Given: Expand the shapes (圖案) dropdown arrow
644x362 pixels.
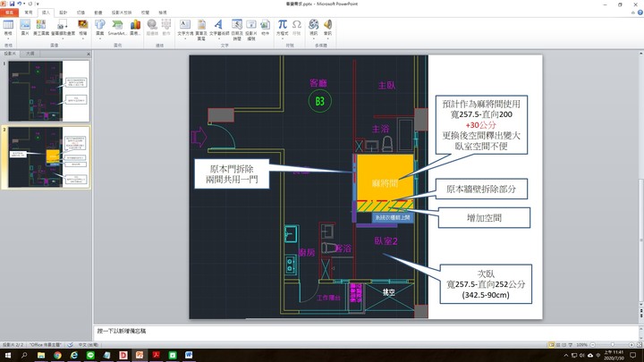Looking at the screenshot, I should pyautogui.click(x=100, y=38).
